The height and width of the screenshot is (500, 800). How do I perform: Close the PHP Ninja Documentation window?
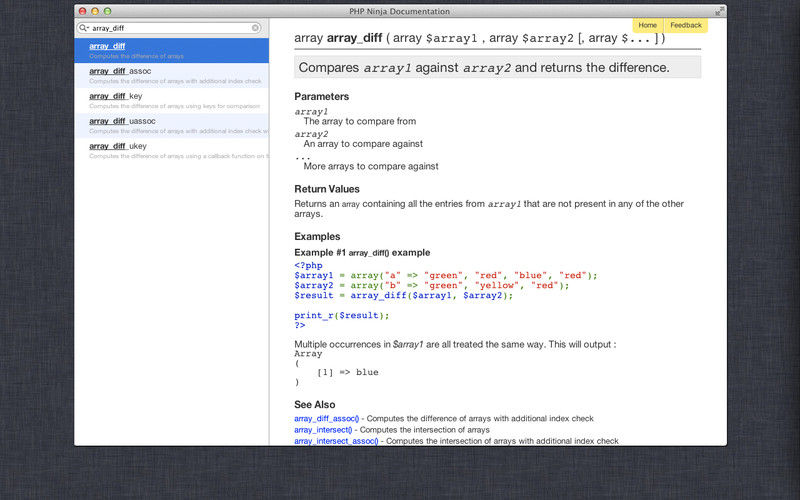tap(82, 11)
